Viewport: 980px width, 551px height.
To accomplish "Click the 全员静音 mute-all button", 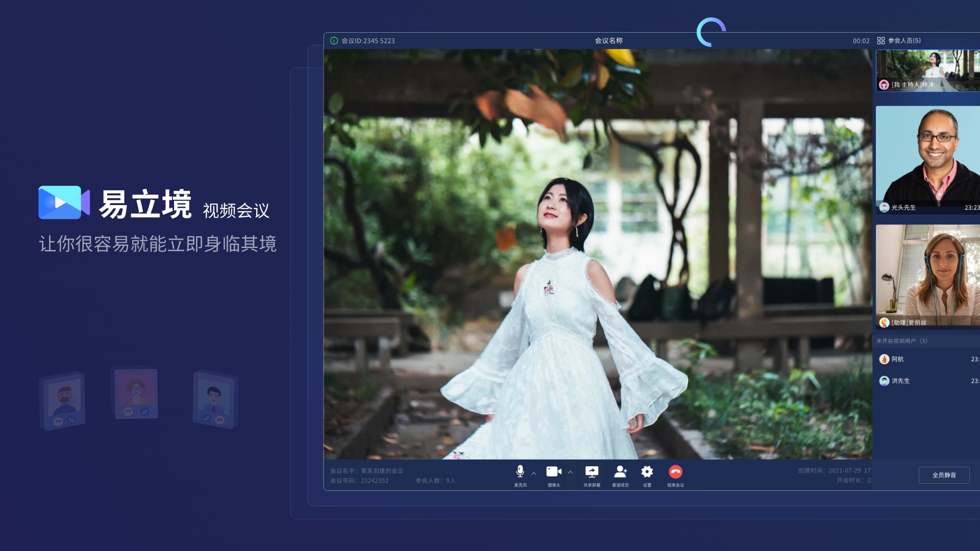I will pyautogui.click(x=944, y=475).
